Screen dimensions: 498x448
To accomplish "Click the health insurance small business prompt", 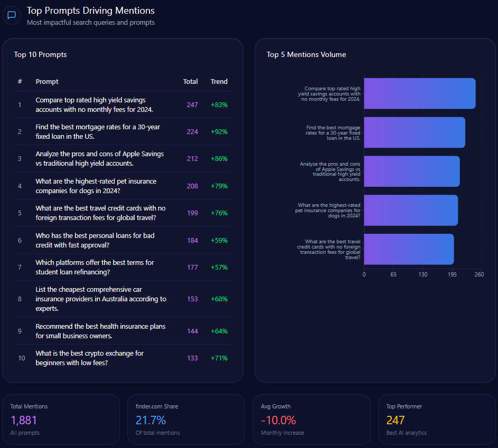I will click(x=100, y=331).
